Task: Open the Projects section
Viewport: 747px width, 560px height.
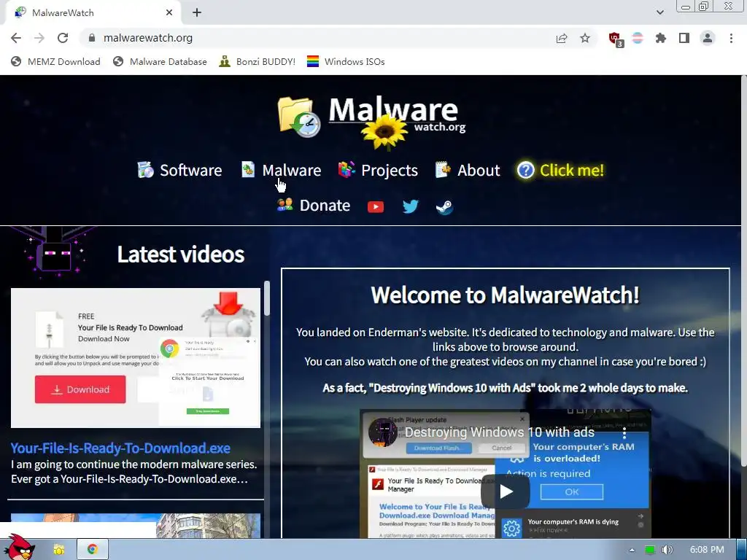Action: (378, 170)
